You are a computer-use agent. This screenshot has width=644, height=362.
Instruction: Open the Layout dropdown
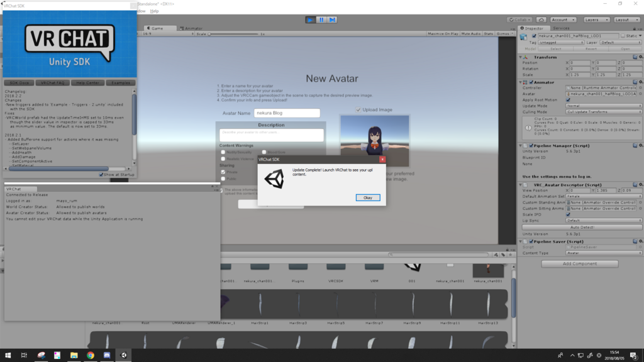627,19
